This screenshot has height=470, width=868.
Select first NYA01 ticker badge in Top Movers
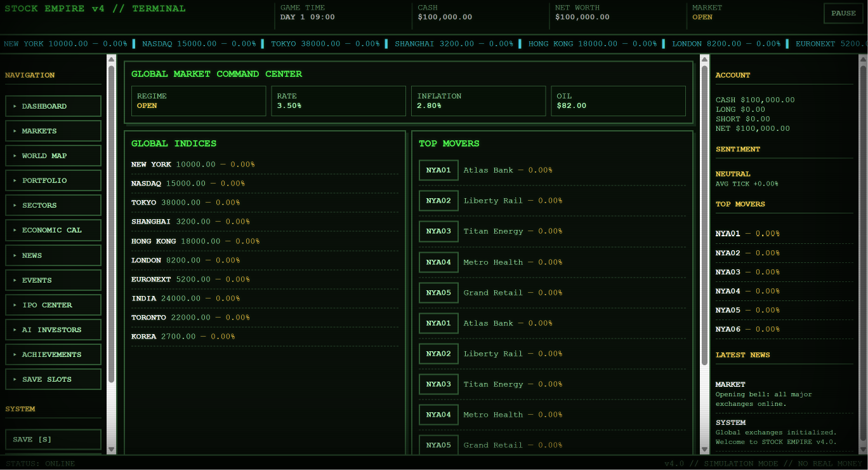pos(438,170)
